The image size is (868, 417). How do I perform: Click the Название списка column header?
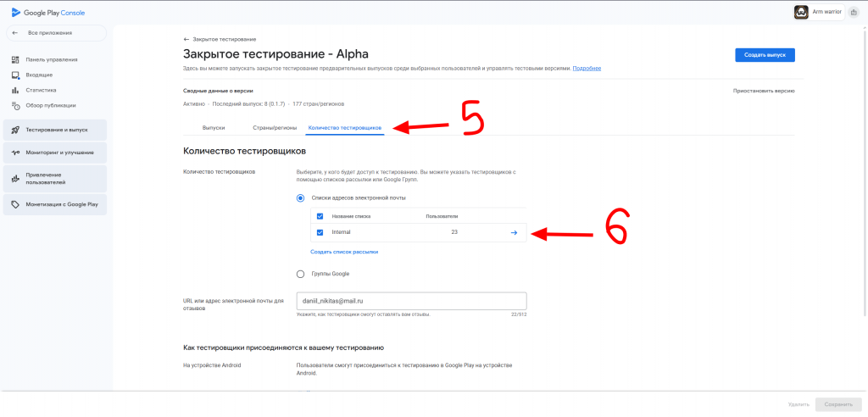tap(351, 216)
